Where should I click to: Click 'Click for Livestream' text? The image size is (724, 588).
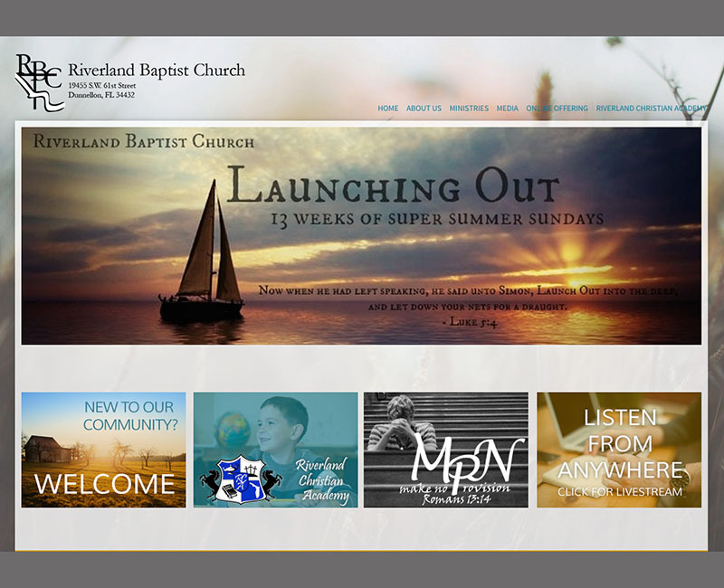[620, 492]
